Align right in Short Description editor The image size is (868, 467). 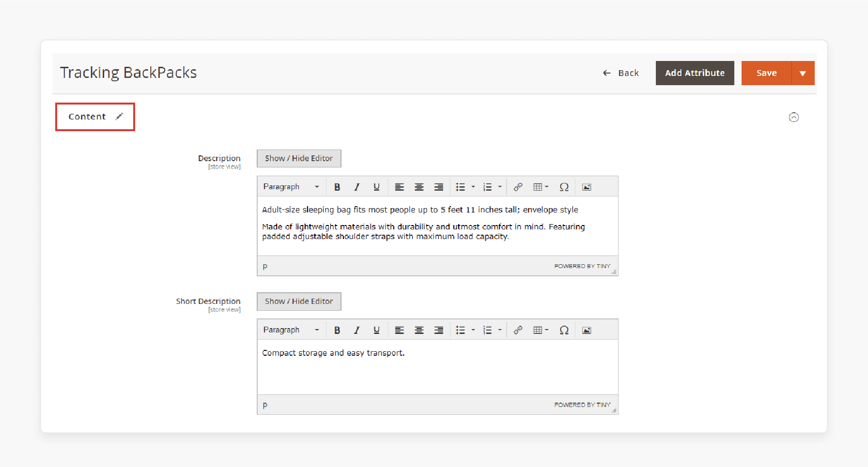tap(439, 330)
